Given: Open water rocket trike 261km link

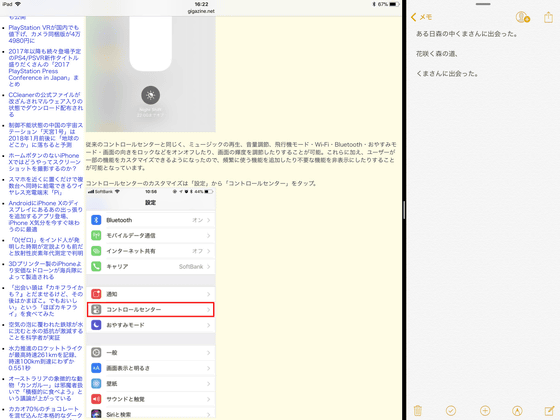Looking at the screenshot, I should point(45,358).
